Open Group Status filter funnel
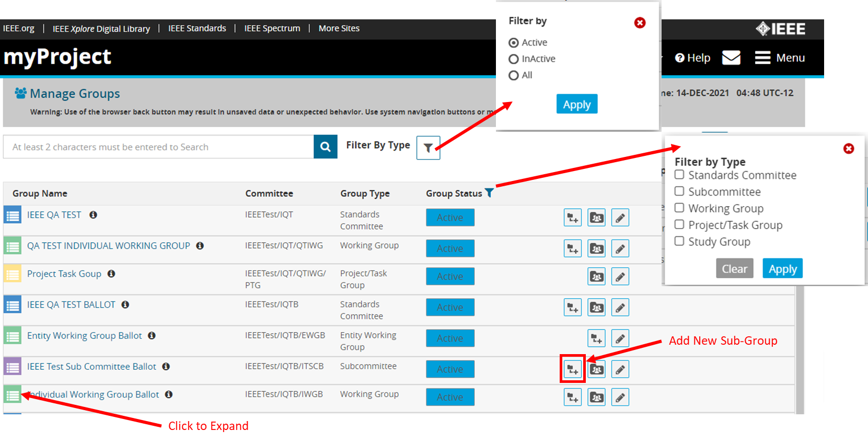 click(489, 193)
